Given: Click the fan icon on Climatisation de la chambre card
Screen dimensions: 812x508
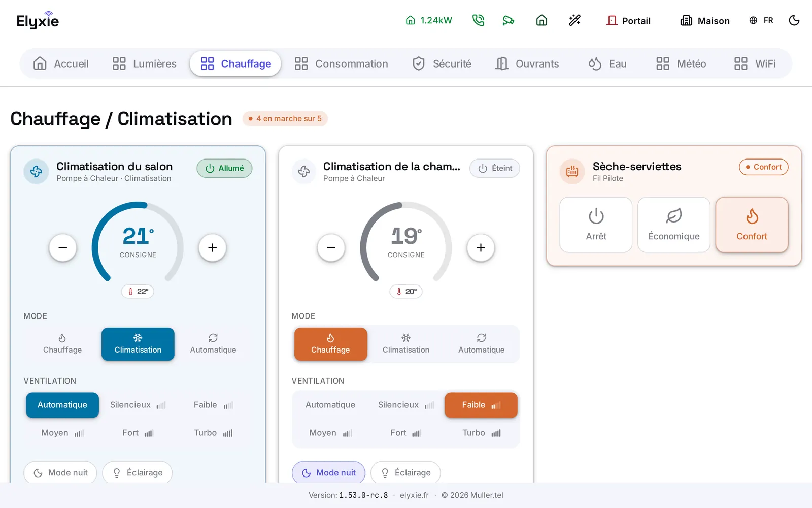Looking at the screenshot, I should point(304,172).
